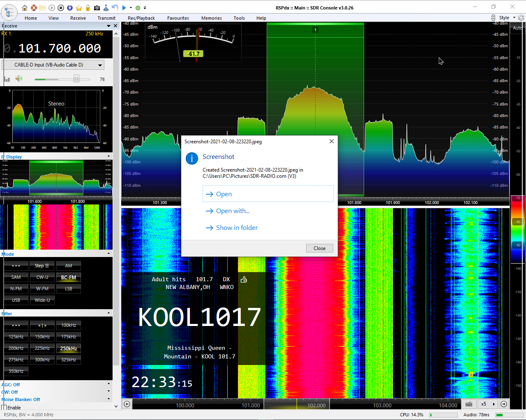Open the Favourites ribbon tab
The image size is (526, 420).
(x=178, y=18)
